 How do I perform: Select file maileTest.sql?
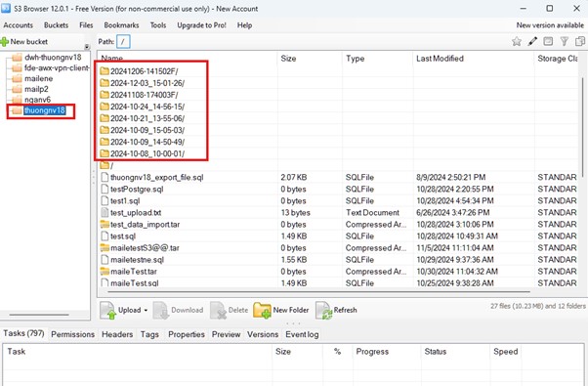coord(134,282)
